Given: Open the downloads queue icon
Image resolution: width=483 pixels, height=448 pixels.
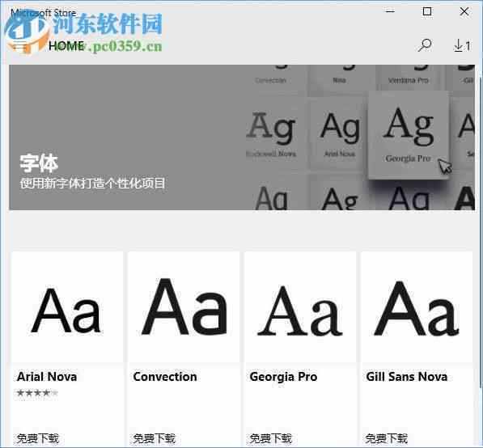Looking at the screenshot, I should 462,45.
